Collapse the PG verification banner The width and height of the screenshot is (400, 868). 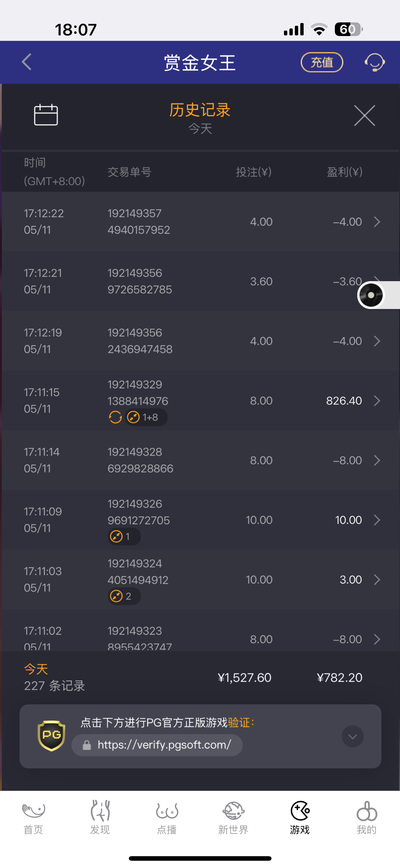[352, 736]
